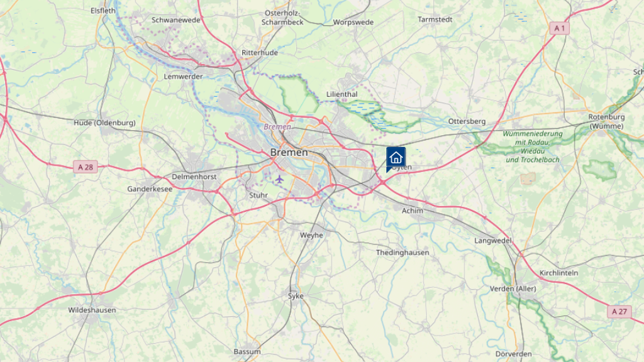This screenshot has width=644, height=362.
Task: Click the Ganderkesee town label
Action: coord(150,189)
